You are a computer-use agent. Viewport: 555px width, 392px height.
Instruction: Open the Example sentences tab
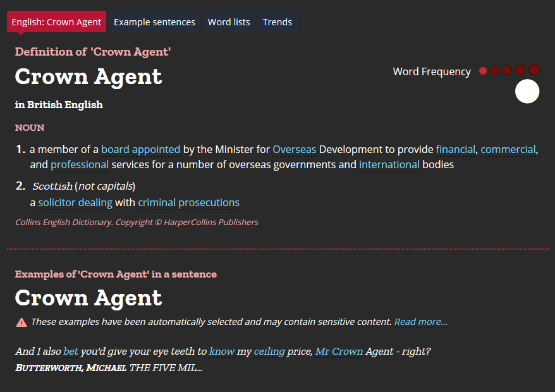point(154,22)
